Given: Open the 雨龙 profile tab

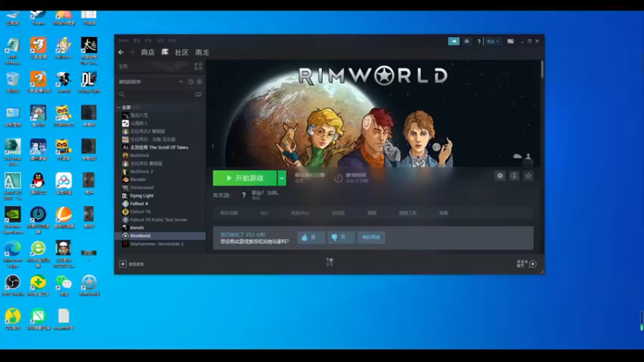Looking at the screenshot, I should pos(202,52).
